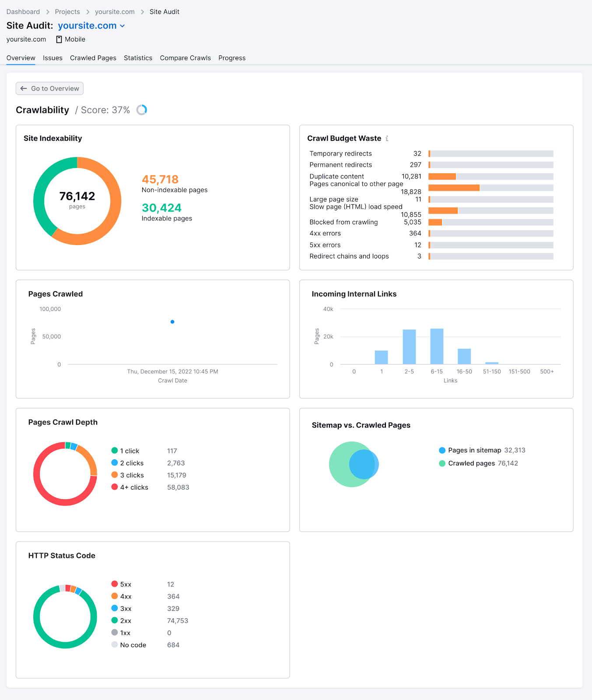The height and width of the screenshot is (700, 592).
Task: Click the 6-15 links bar in chart
Action: 437,346
